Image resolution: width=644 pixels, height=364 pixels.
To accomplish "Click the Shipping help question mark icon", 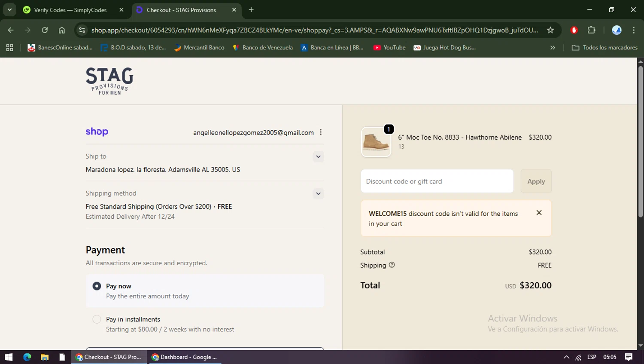I will tap(392, 265).
